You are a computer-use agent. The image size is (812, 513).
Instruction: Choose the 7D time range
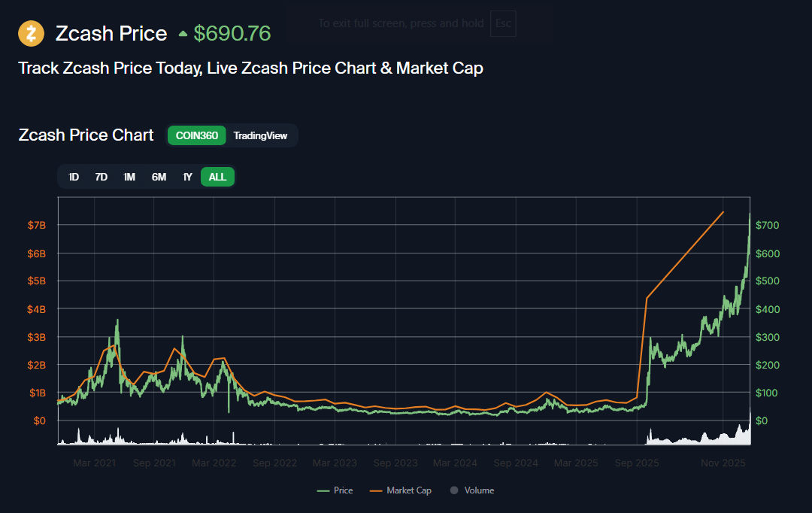coord(101,177)
